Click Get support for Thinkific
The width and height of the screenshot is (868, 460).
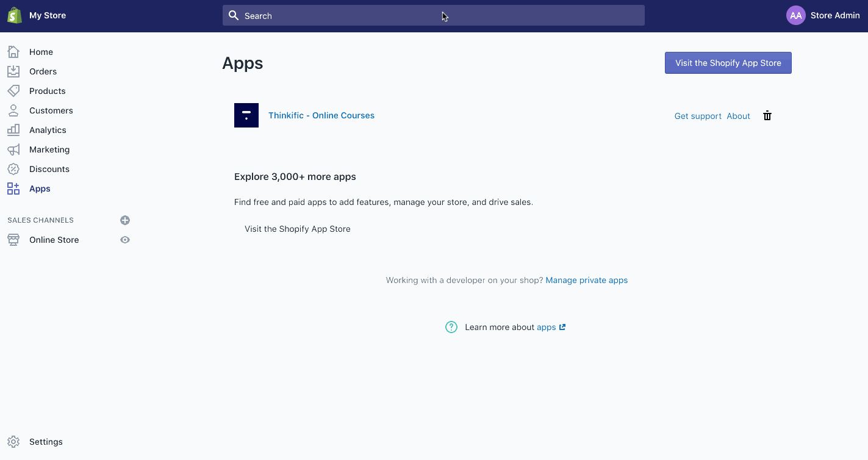pyautogui.click(x=698, y=116)
